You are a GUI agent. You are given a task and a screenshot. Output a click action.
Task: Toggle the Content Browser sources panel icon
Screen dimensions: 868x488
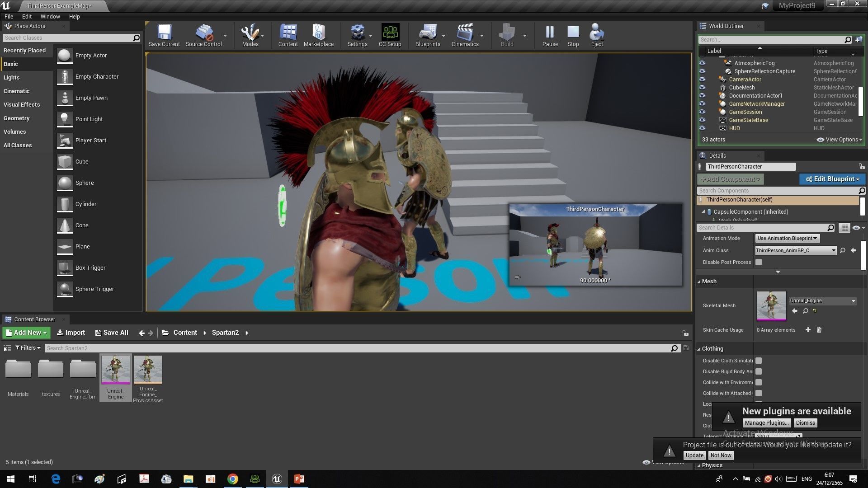point(7,348)
